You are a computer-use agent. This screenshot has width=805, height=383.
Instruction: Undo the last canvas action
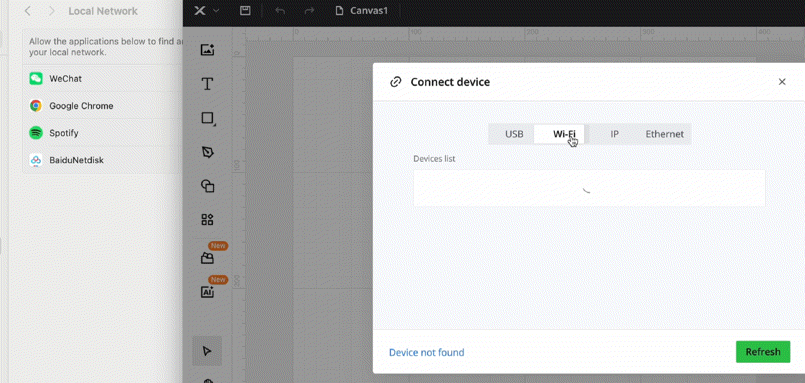(x=280, y=11)
